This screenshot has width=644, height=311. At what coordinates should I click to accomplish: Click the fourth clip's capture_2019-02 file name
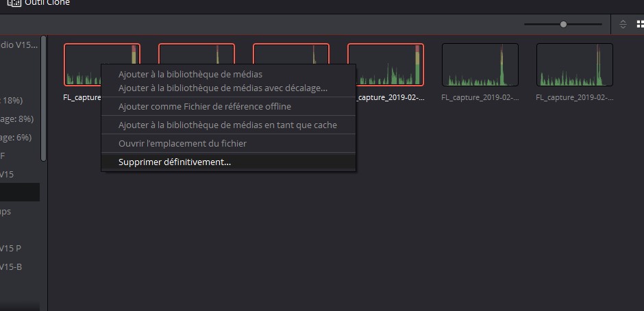(x=391, y=98)
